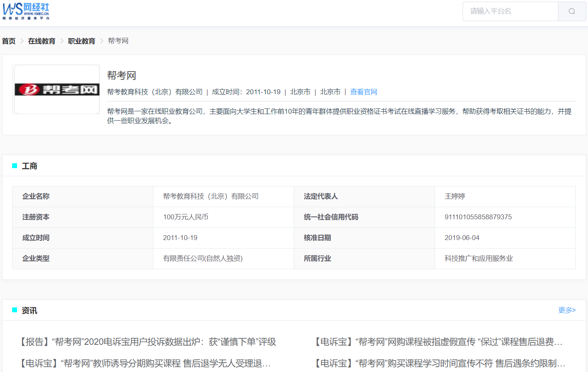Select 企业名称 label cell
Screen dimensions: 588x372
pos(83,197)
